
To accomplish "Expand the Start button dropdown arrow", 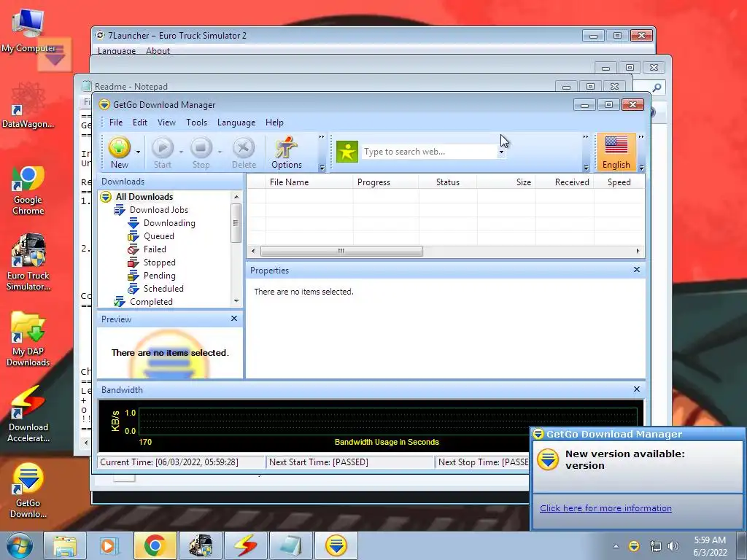I will [181, 152].
